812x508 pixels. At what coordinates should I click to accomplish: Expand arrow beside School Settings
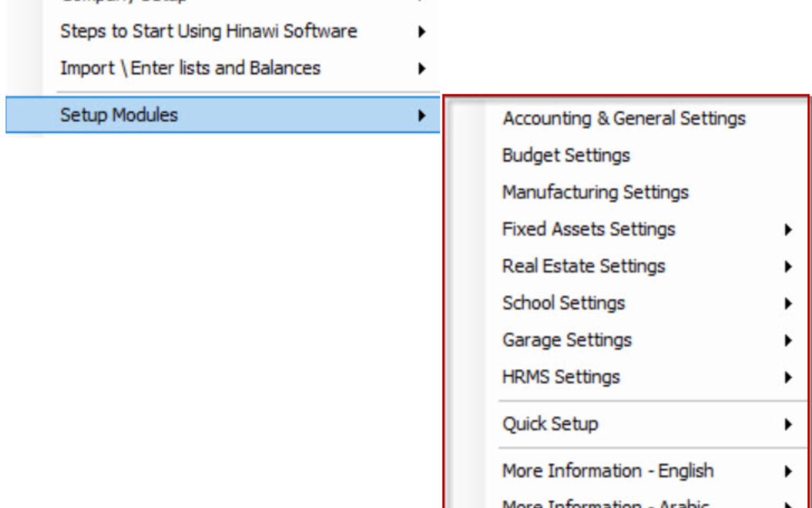(788, 304)
